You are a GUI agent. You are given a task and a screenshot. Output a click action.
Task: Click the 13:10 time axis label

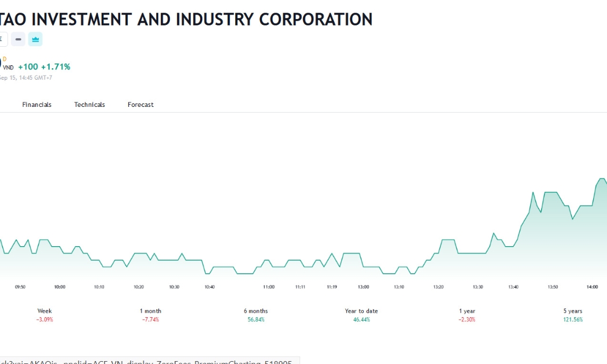click(399, 287)
